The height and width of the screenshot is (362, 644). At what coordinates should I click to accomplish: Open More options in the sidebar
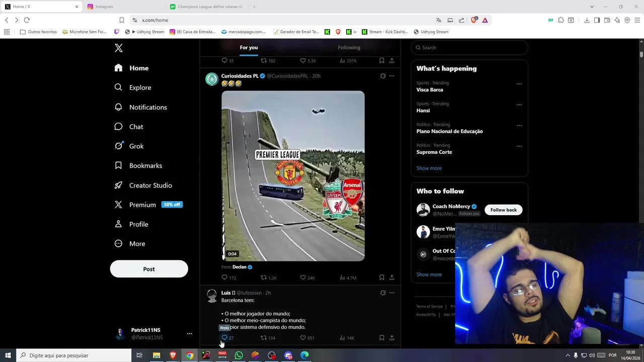point(130,244)
